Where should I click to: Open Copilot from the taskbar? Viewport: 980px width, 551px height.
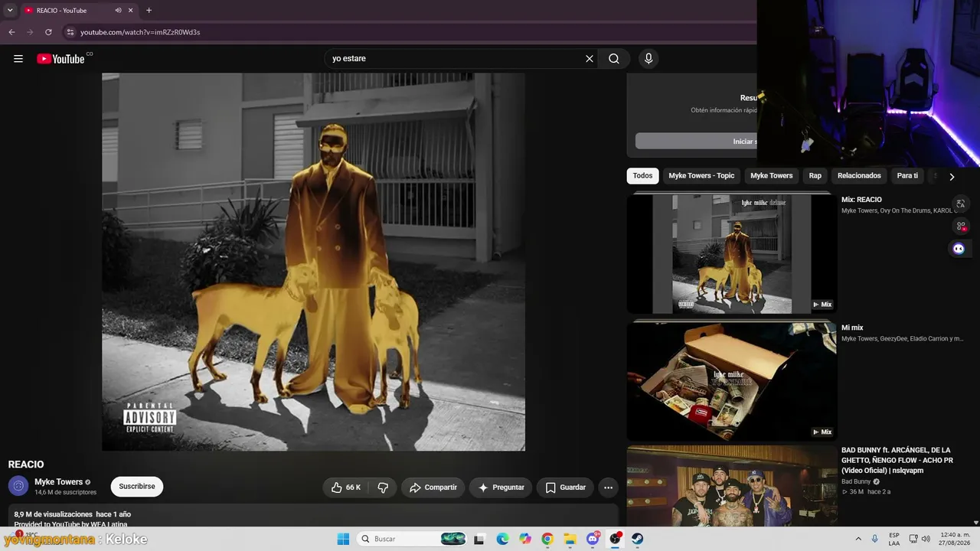coord(525,539)
